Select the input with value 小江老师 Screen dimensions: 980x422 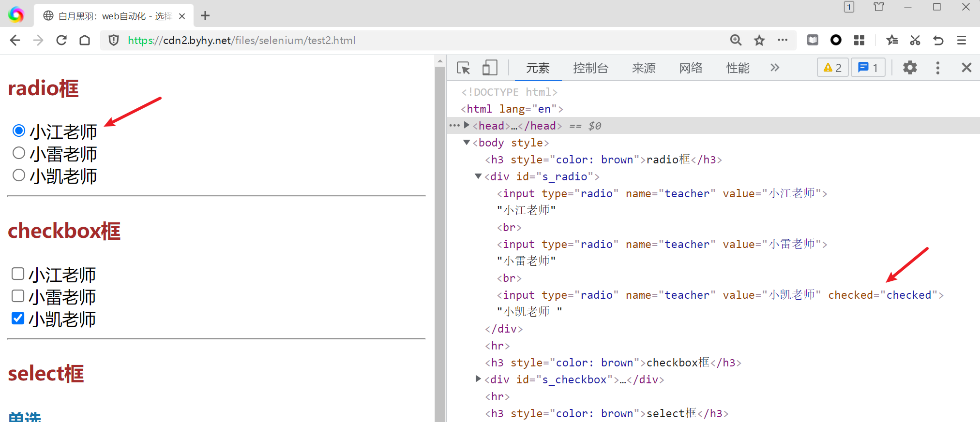662,193
